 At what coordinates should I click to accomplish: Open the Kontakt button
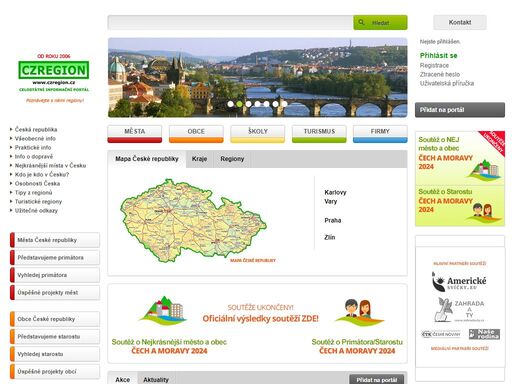pos(460,22)
